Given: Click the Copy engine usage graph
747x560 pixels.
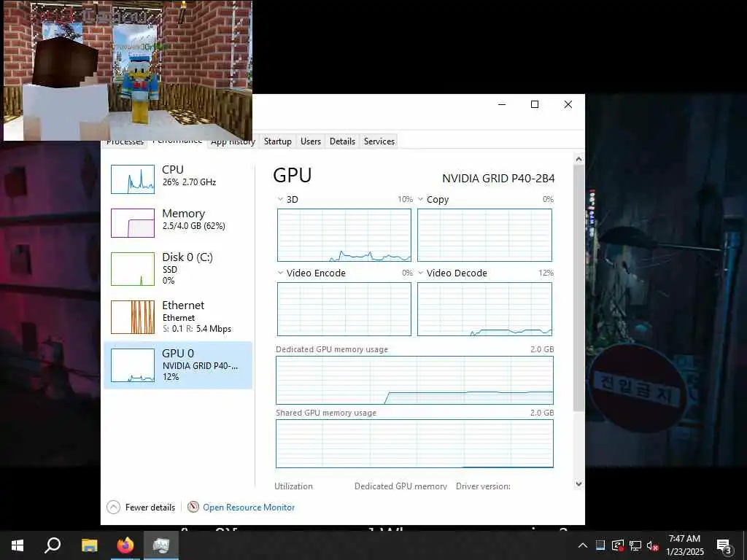Looking at the screenshot, I should coord(484,236).
